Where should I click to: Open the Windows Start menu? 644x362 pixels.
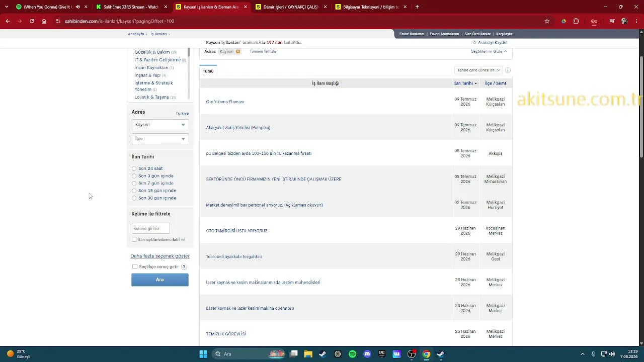(x=203, y=354)
